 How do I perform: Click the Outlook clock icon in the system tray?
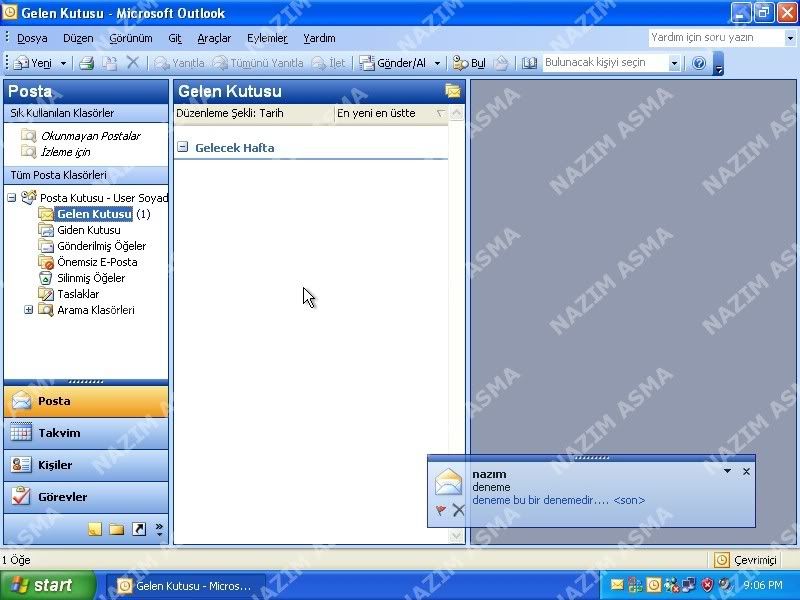point(653,585)
